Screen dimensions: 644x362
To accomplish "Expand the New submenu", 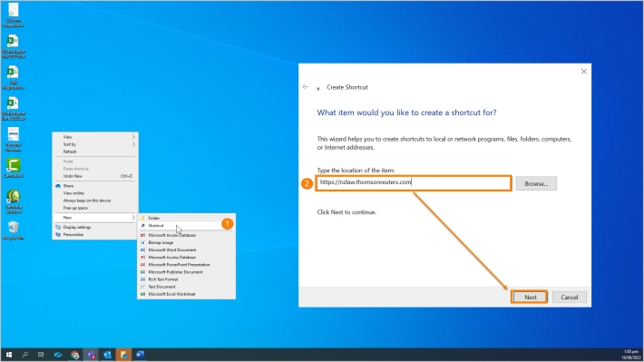I will (95, 218).
